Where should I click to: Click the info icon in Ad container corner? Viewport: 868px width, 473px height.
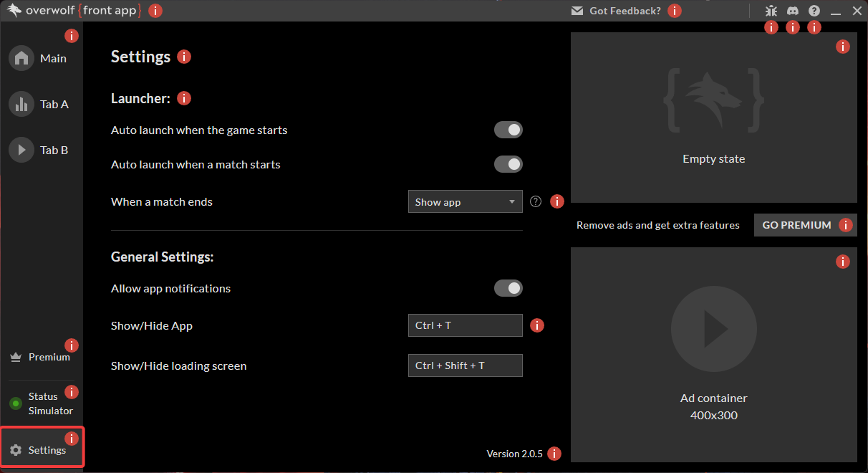click(x=843, y=262)
